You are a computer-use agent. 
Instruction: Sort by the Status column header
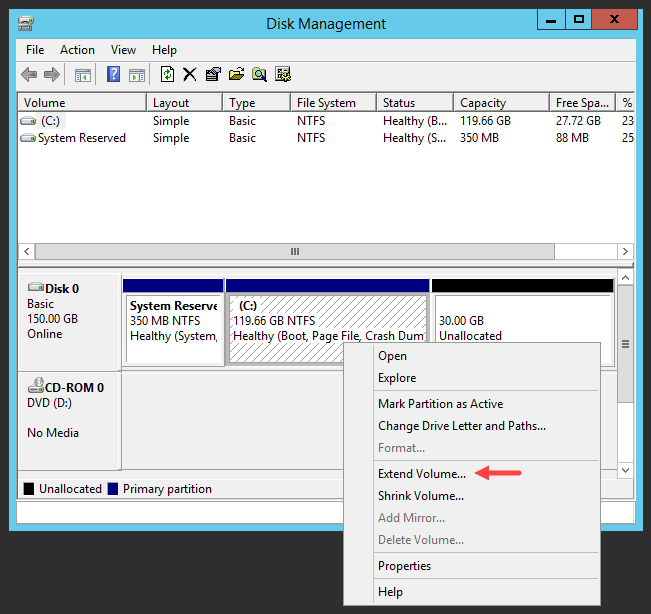click(415, 103)
